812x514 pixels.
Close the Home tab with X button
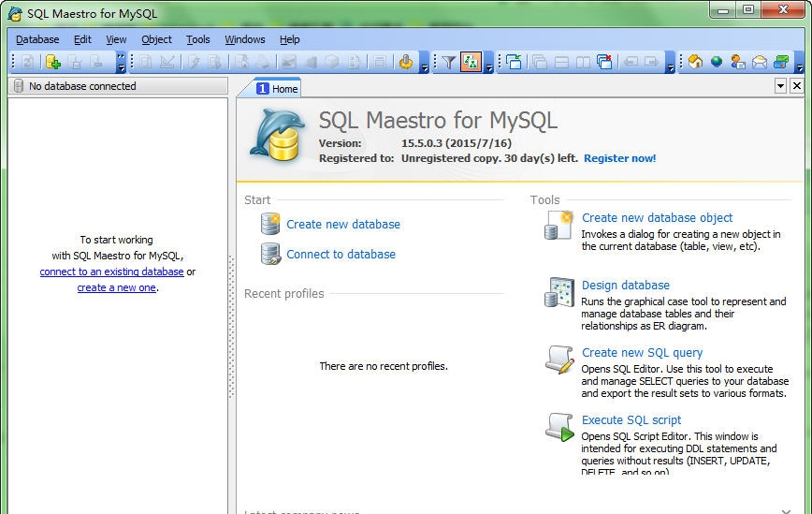point(797,86)
